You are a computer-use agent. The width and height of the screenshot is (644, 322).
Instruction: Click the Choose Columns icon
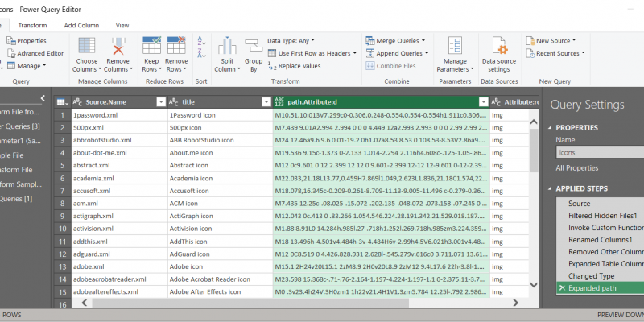(87, 46)
